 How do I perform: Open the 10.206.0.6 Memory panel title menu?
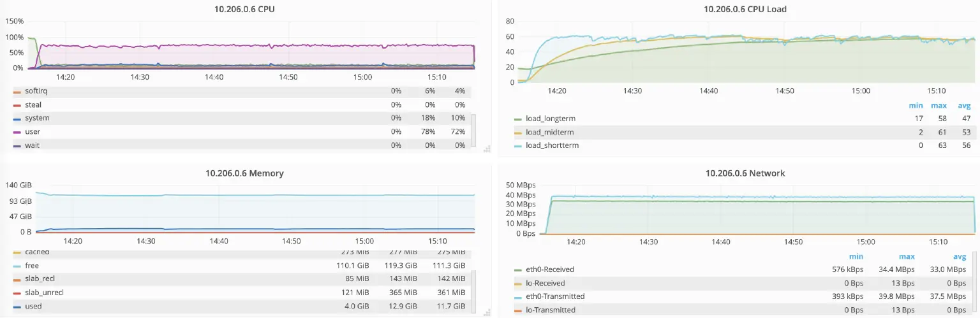244,173
